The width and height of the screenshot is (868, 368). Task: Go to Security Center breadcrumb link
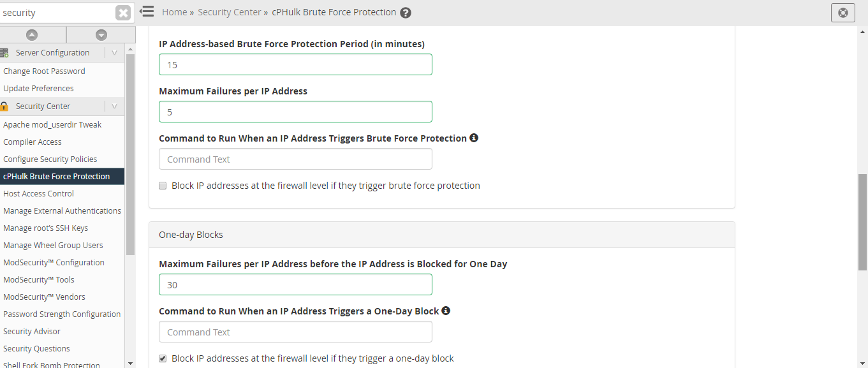coord(230,12)
